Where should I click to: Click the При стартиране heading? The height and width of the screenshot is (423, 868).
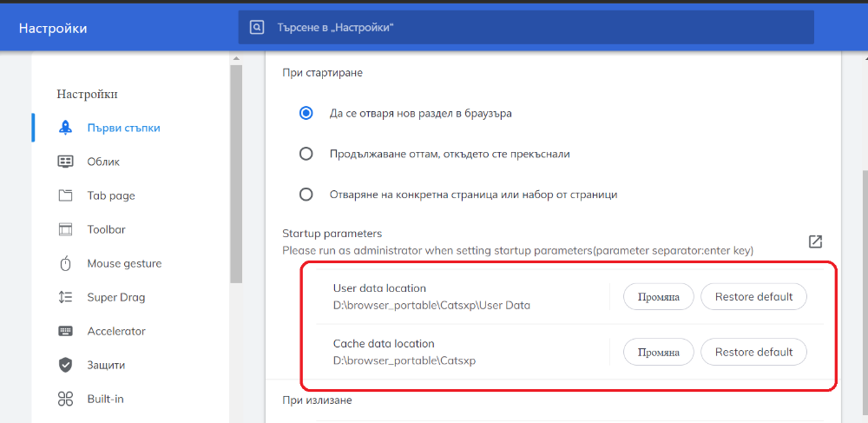tap(323, 73)
